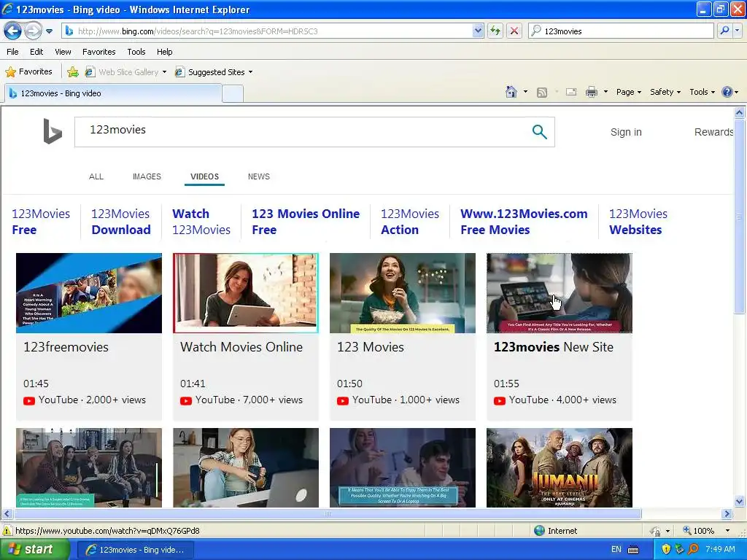Click the Rewards link
The image size is (747, 560).
point(713,132)
